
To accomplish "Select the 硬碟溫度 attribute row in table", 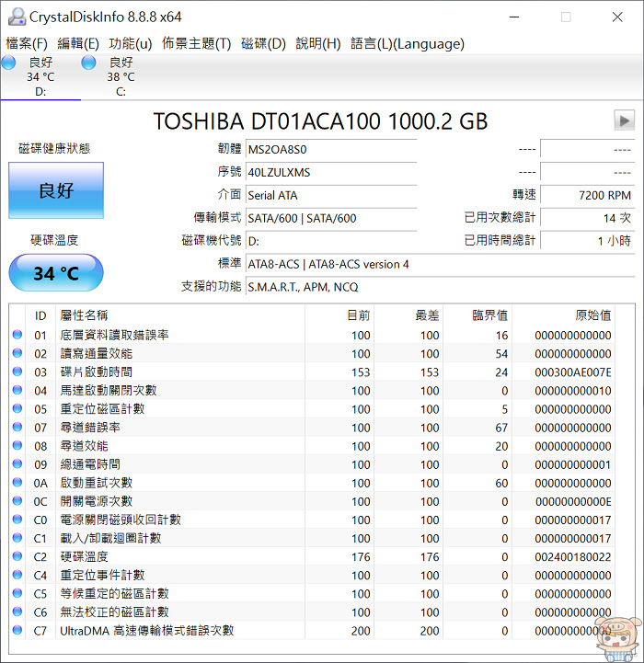I will tap(312, 557).
